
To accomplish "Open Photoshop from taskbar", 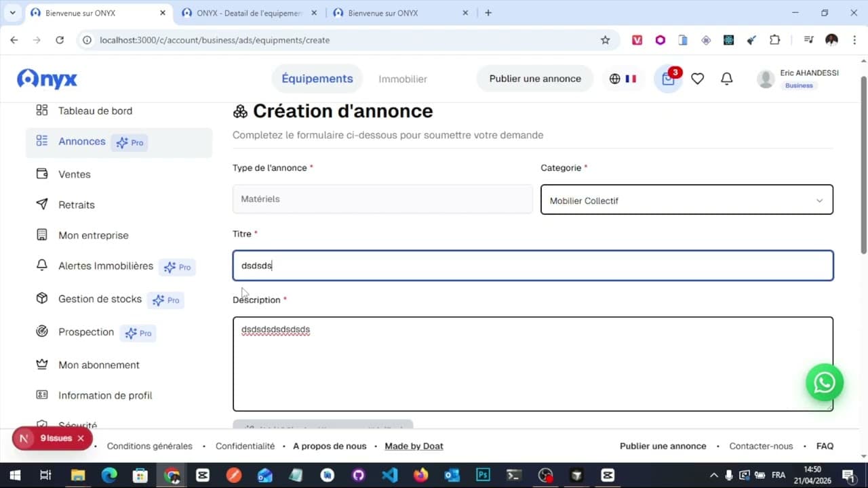I will [483, 475].
